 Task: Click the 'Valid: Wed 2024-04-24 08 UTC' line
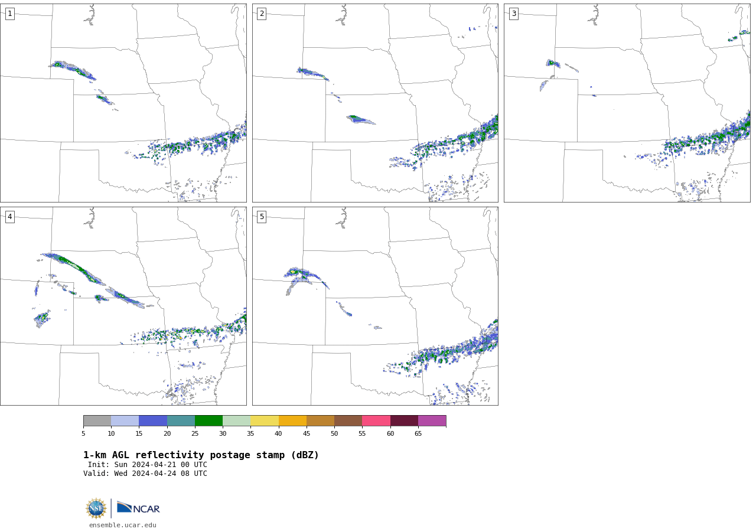pyautogui.click(x=145, y=474)
